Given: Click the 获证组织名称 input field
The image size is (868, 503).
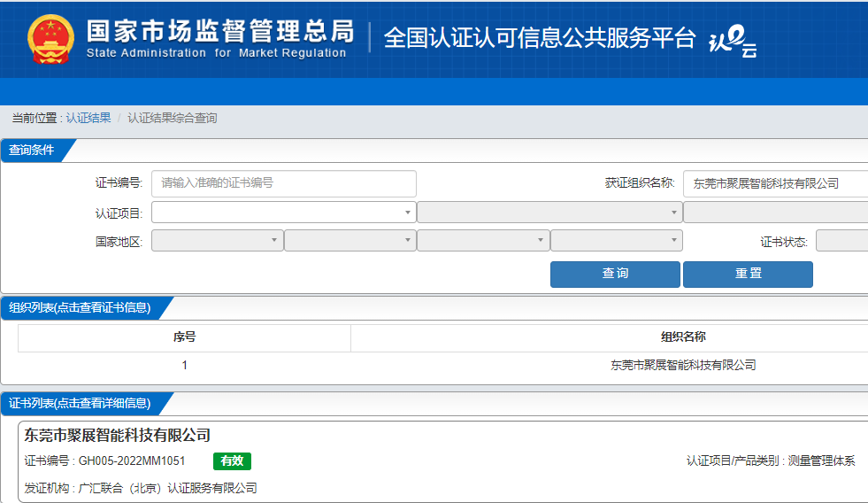Looking at the screenshot, I should coord(776,183).
